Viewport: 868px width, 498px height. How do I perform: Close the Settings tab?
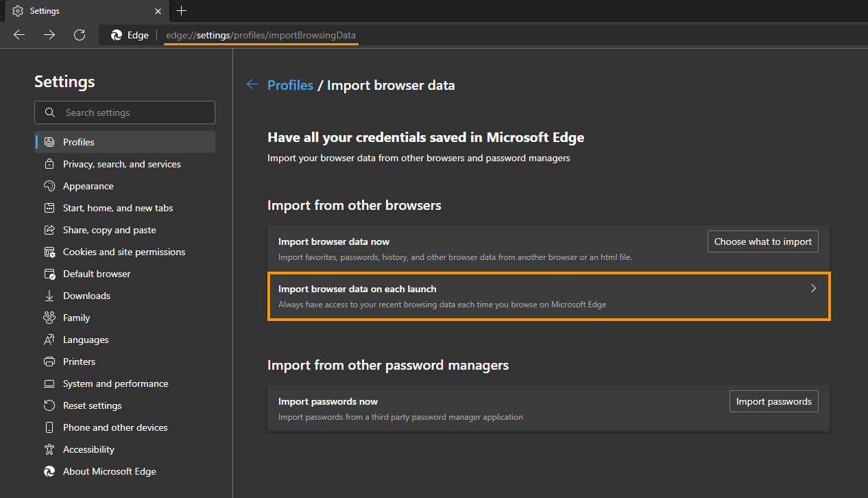pos(158,11)
